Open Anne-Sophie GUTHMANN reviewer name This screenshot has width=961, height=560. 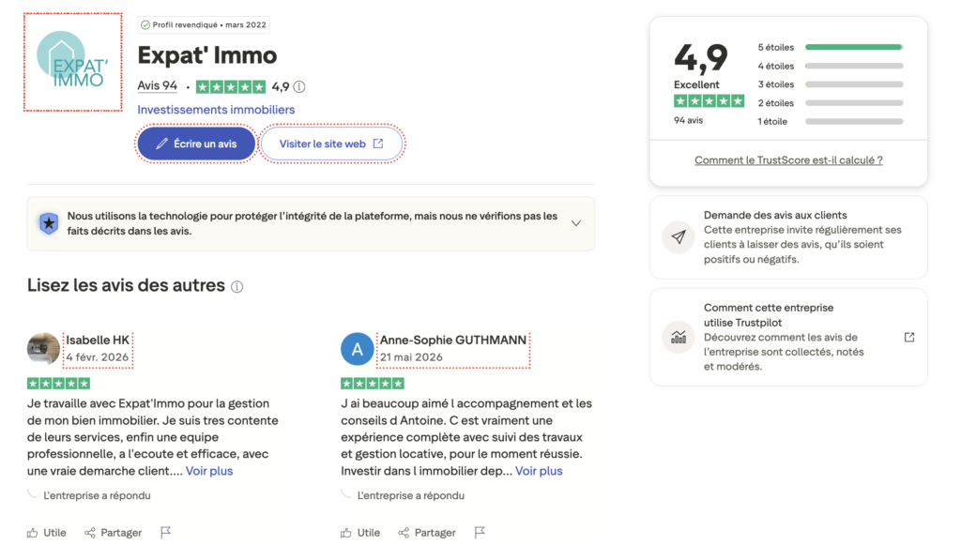click(x=453, y=341)
